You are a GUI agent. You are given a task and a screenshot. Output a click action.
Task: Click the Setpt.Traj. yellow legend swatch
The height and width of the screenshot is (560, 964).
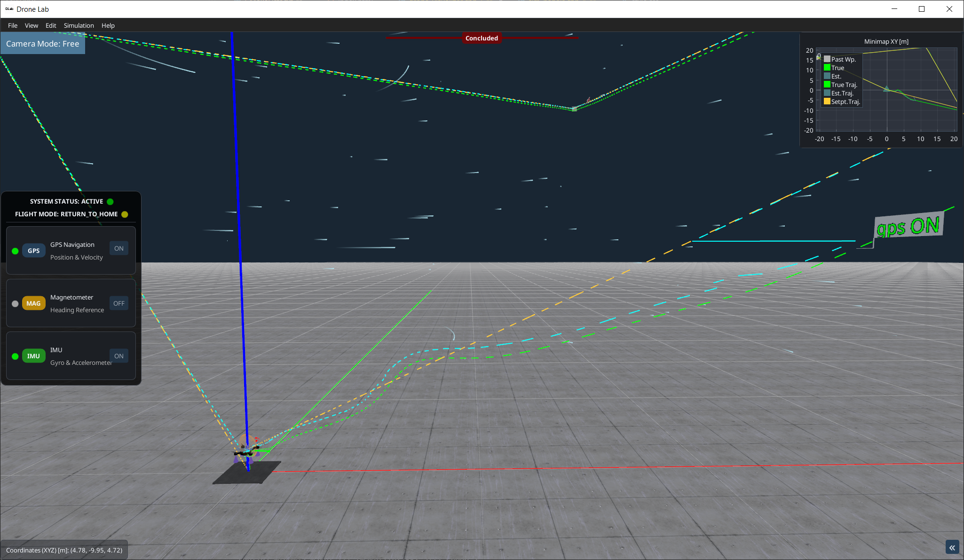coord(827,102)
